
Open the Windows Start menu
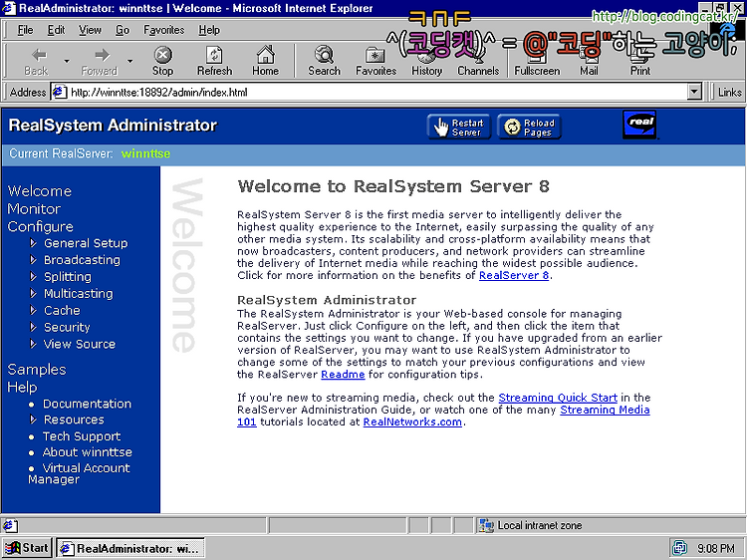[x=26, y=548]
